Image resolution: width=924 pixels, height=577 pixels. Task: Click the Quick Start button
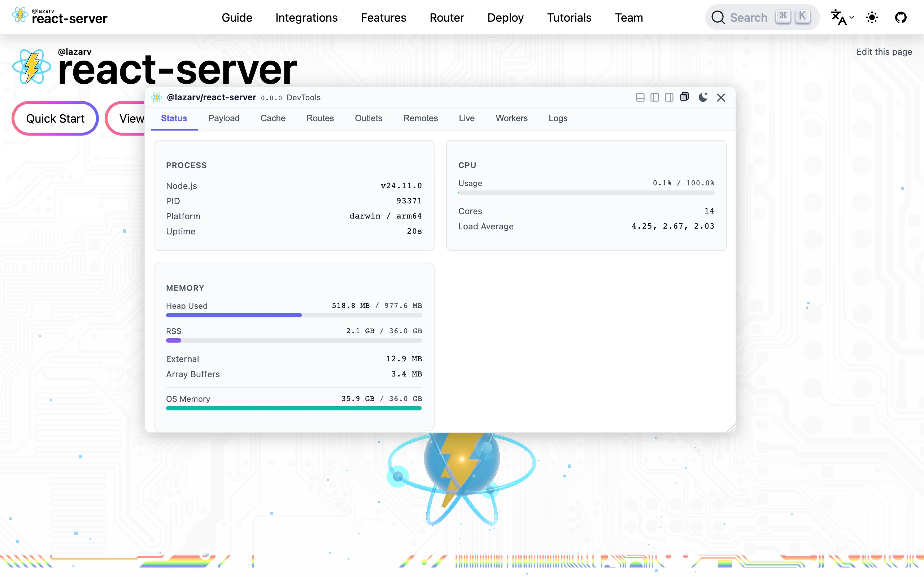click(x=55, y=119)
